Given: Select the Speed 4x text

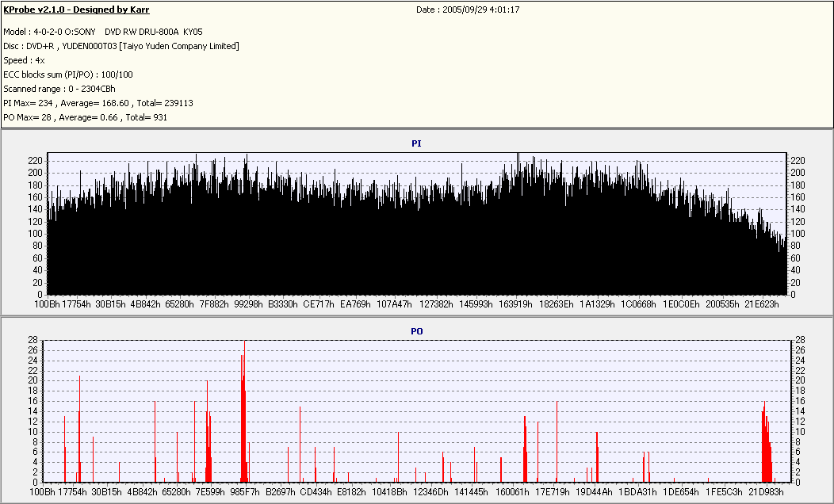Looking at the screenshot, I should (x=24, y=60).
